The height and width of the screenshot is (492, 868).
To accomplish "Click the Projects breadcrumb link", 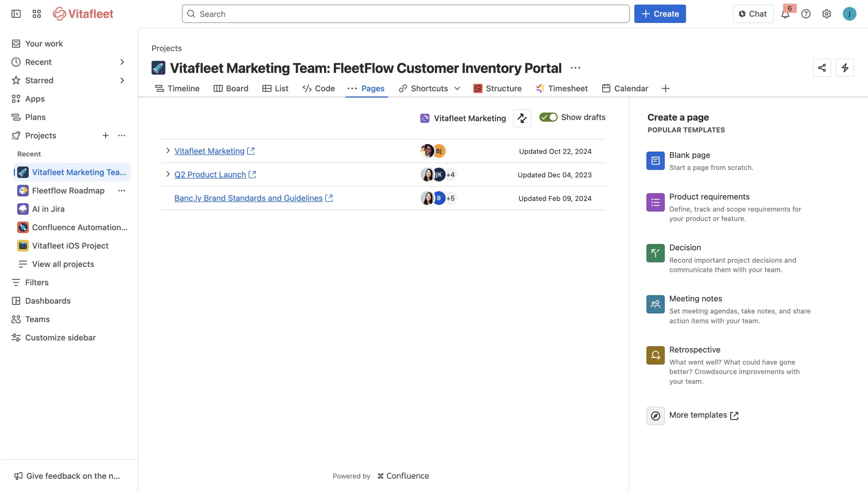I will point(166,48).
